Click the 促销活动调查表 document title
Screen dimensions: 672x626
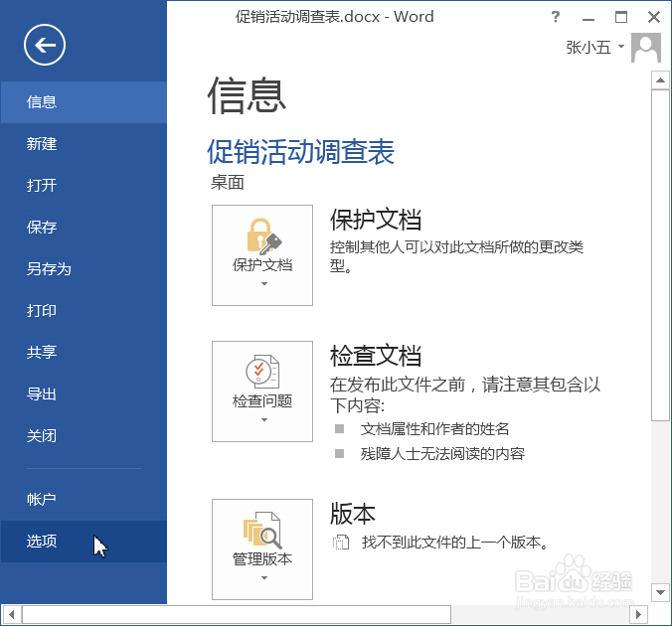(x=300, y=152)
